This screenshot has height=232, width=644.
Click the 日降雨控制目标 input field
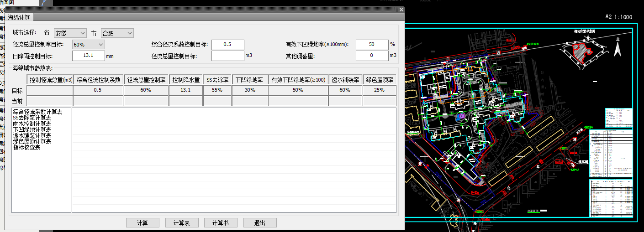click(x=89, y=56)
